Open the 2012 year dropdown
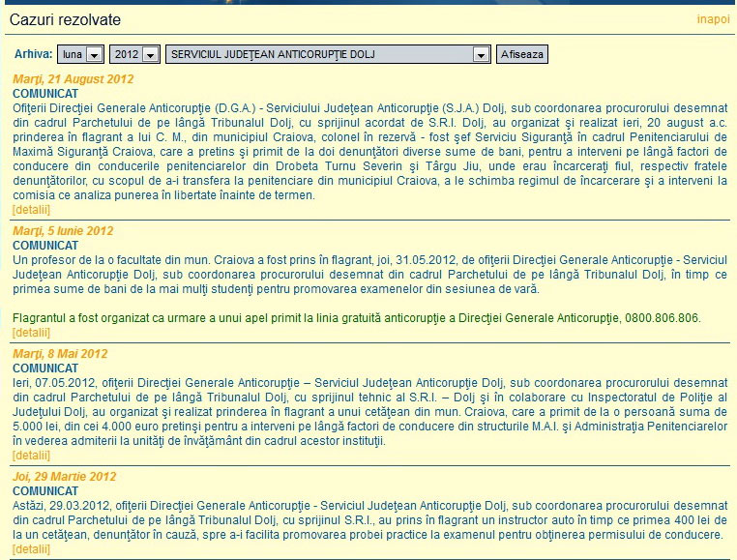The height and width of the screenshot is (560, 737). click(134, 54)
